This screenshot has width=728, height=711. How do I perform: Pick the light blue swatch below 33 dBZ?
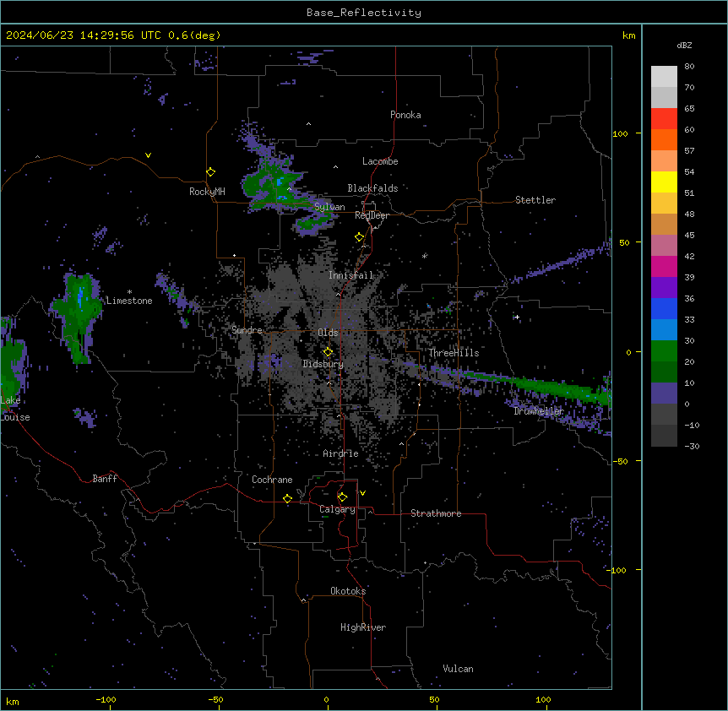pos(664,329)
